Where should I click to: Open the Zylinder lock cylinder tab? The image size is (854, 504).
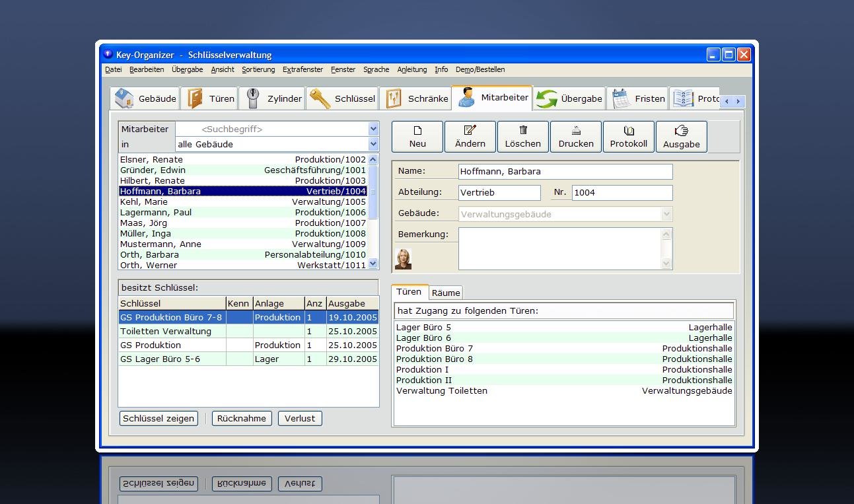click(x=273, y=98)
